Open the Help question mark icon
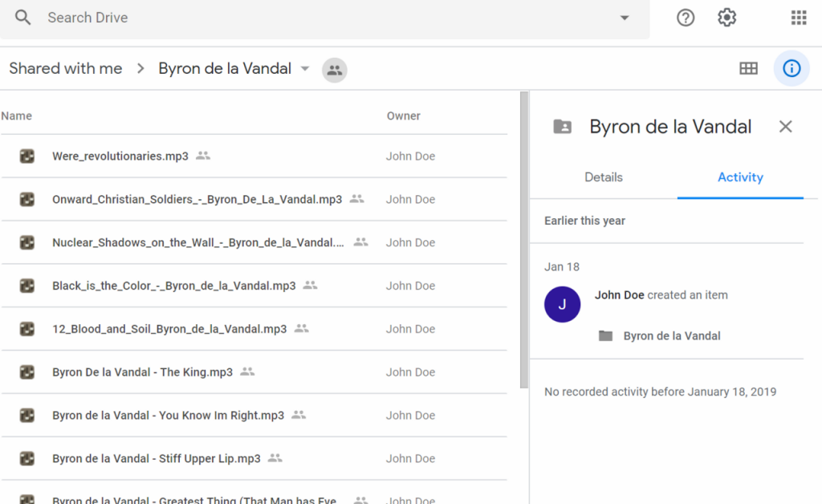822x504 pixels. pos(686,18)
